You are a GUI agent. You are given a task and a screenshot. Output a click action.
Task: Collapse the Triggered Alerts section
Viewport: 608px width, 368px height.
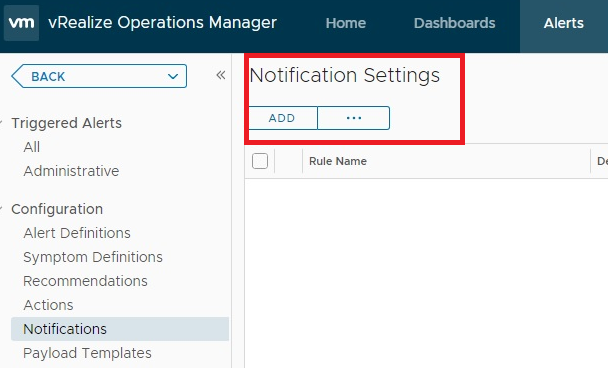(1, 123)
